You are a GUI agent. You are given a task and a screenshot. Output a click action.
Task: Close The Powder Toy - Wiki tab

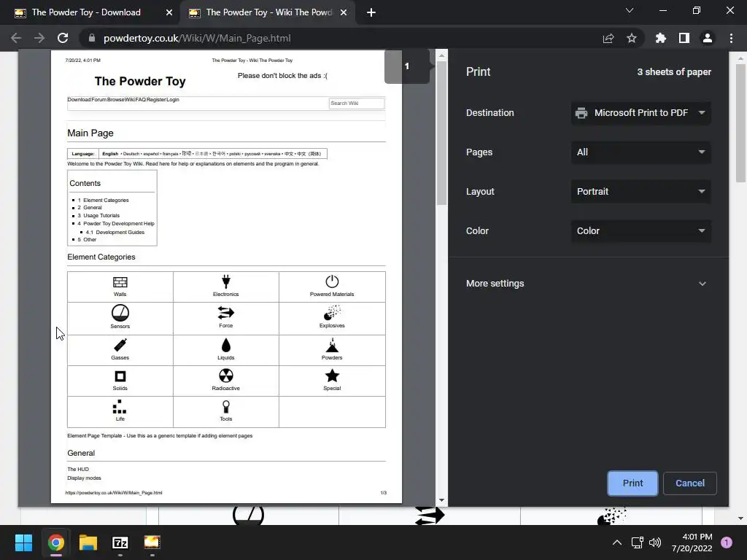point(344,12)
